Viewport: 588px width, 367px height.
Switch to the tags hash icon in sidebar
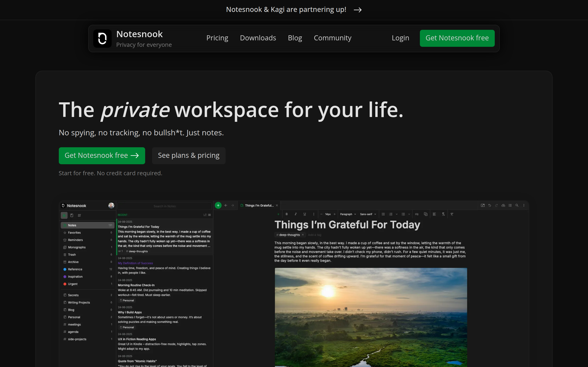(79, 215)
